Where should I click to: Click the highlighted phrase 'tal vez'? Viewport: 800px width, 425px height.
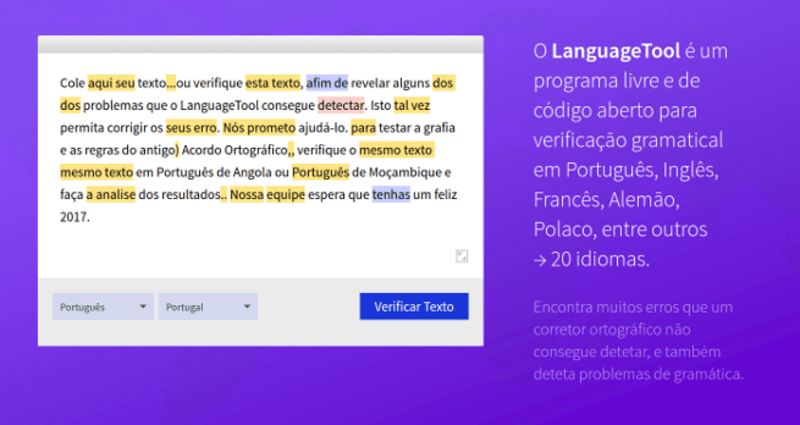click(412, 105)
